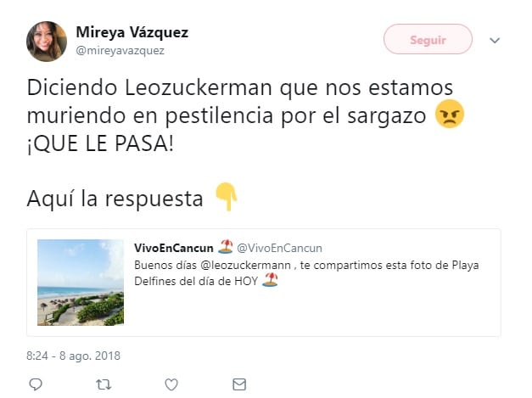Click the pointing down hand emoji
532x398 pixels.
coord(227,197)
